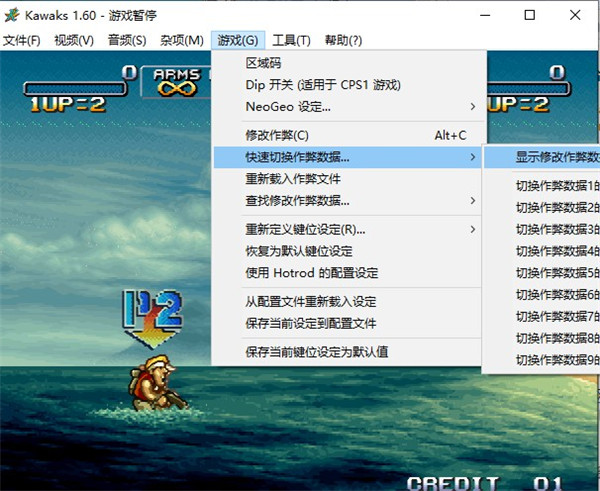The height and width of the screenshot is (491, 600).
Task: Click the CREDIT 01 text
Action: [x=484, y=483]
